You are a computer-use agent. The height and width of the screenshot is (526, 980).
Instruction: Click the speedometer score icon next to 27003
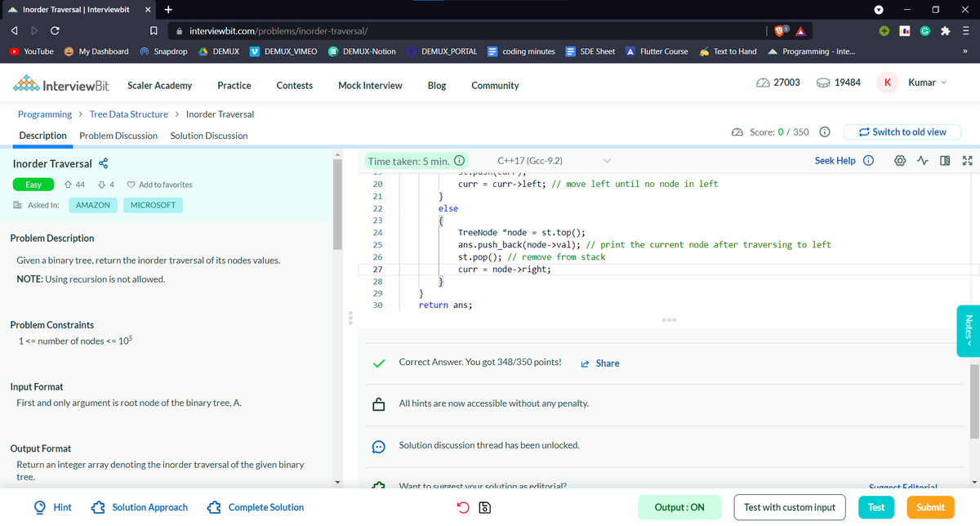pyautogui.click(x=763, y=82)
